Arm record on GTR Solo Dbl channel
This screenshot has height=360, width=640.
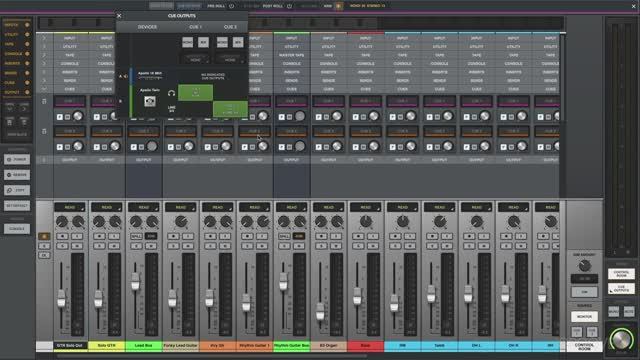tap(62, 236)
